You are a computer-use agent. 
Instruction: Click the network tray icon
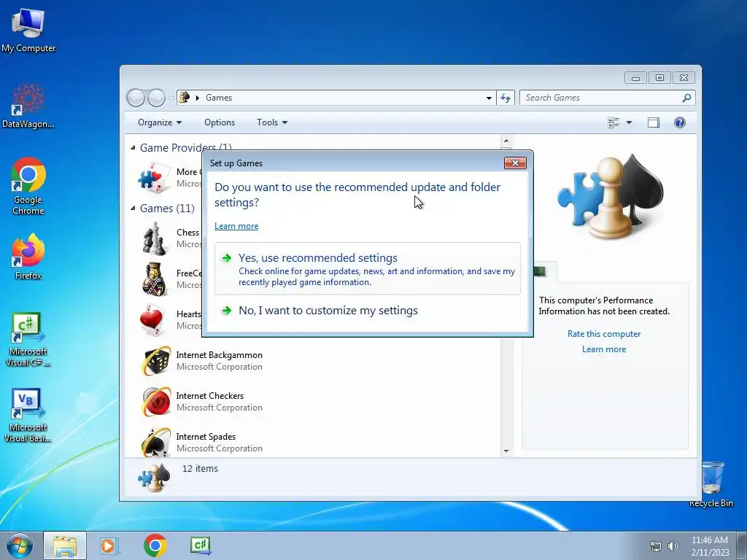656,546
